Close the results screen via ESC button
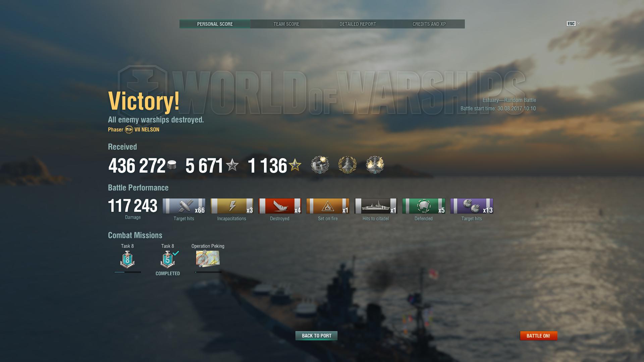Screen dimensions: 644x362 pyautogui.click(x=571, y=23)
